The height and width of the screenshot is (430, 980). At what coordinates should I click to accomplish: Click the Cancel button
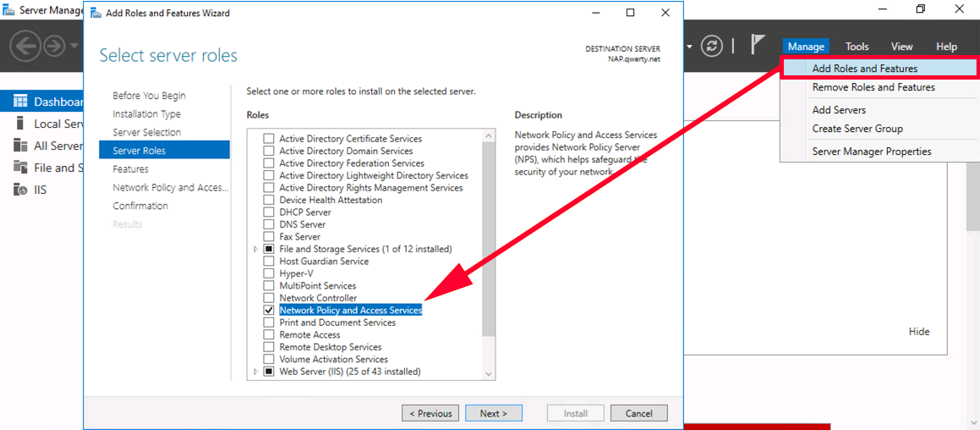click(638, 413)
